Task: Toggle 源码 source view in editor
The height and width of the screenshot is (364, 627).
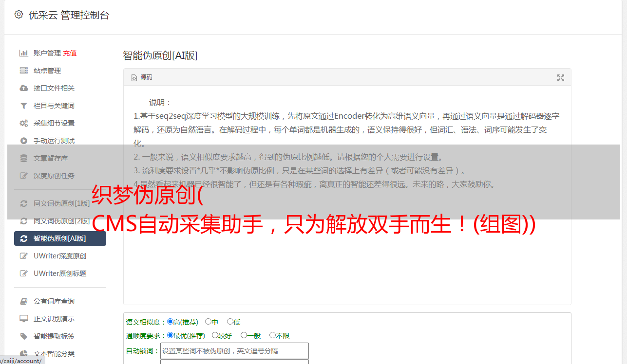Action: coord(142,77)
